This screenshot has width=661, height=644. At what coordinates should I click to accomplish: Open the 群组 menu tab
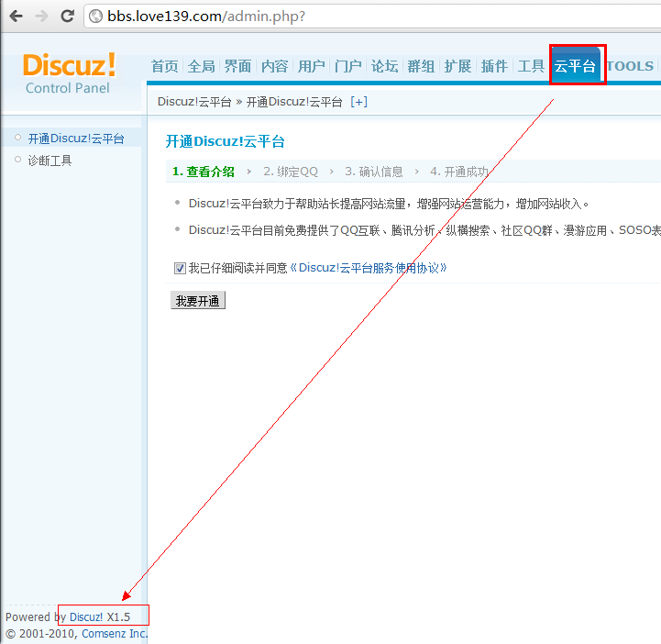(x=421, y=66)
